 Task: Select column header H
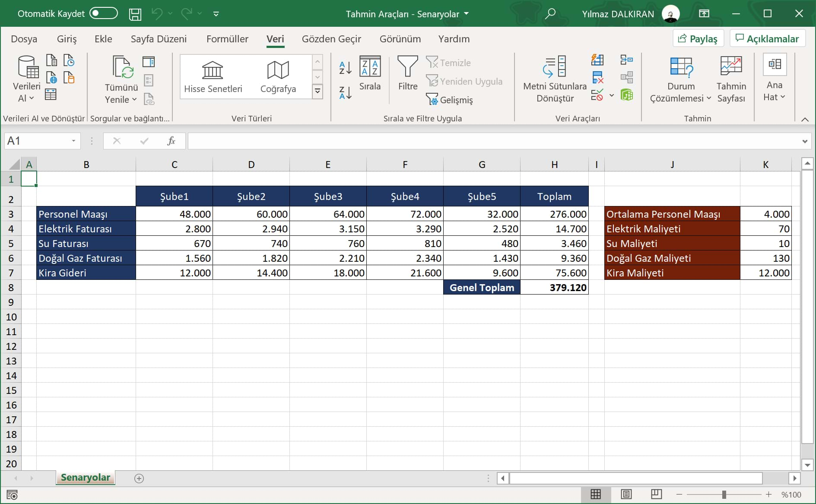tap(554, 165)
